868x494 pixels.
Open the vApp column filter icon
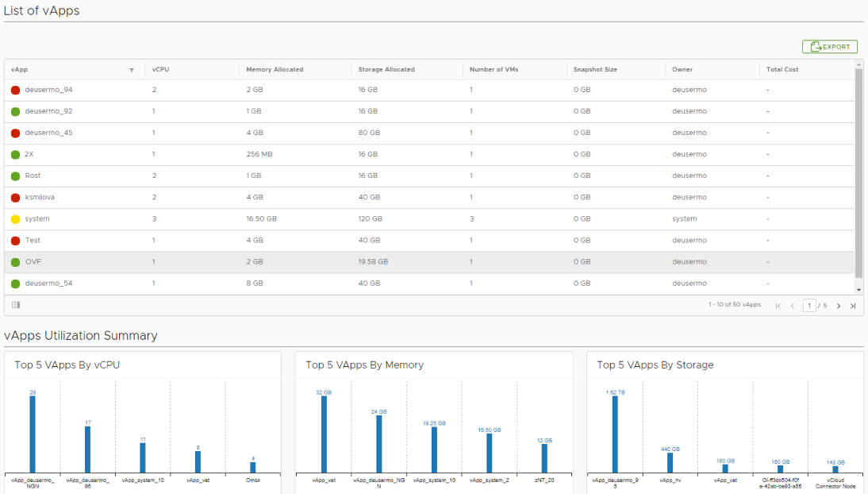pyautogui.click(x=132, y=70)
